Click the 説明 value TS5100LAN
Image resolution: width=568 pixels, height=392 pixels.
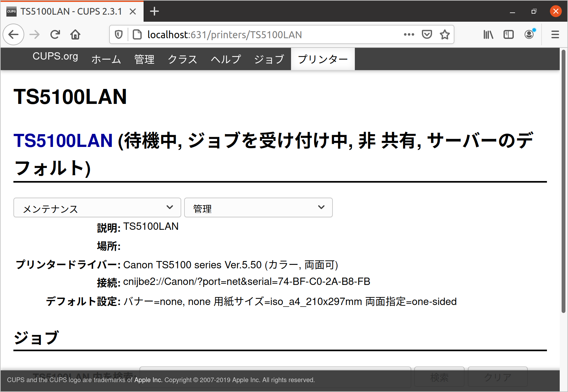coord(151,227)
